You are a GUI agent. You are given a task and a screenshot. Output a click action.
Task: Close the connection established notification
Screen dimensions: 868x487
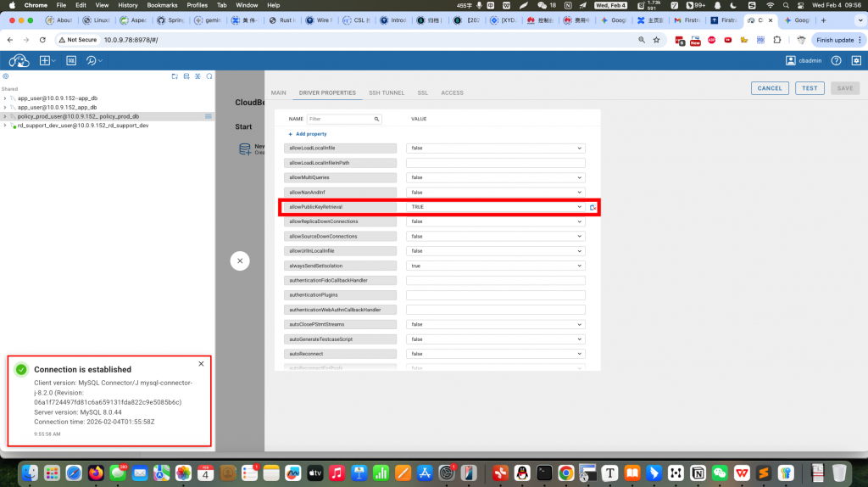coord(201,363)
